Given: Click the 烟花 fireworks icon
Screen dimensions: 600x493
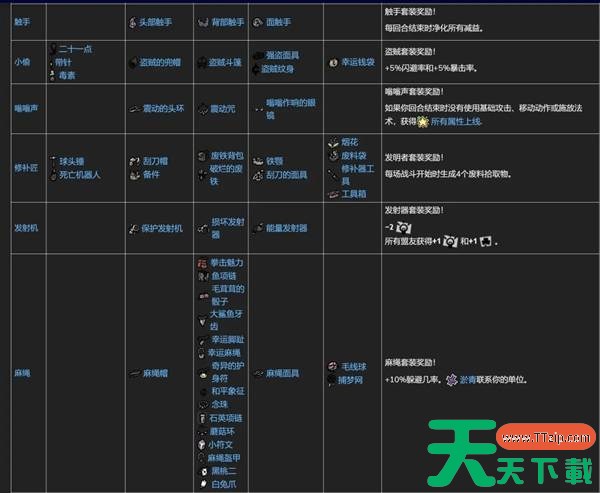Looking at the screenshot, I should pyautogui.click(x=333, y=142).
